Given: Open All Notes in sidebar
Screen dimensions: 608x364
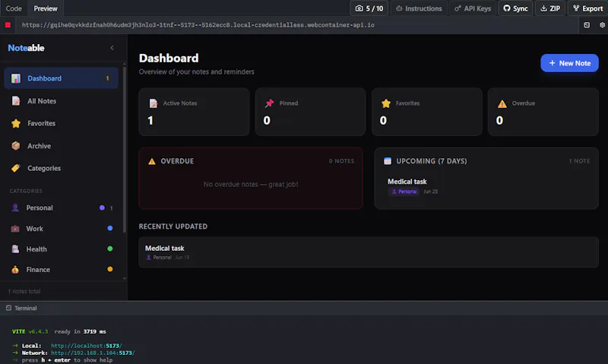Looking at the screenshot, I should pyautogui.click(x=62, y=101).
